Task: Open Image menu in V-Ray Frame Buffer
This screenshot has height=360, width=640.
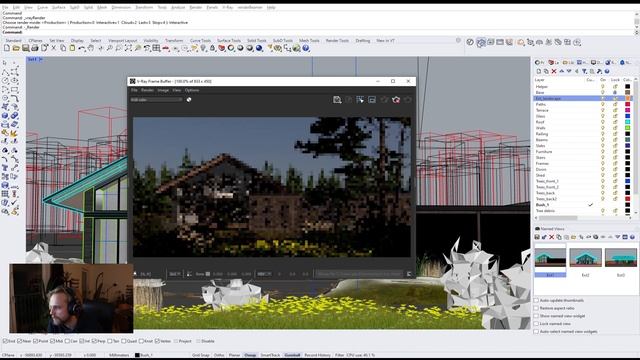Action: [163, 90]
